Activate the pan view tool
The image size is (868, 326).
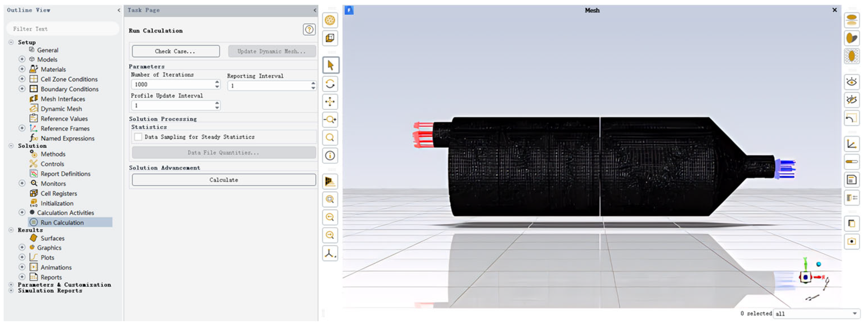click(330, 101)
